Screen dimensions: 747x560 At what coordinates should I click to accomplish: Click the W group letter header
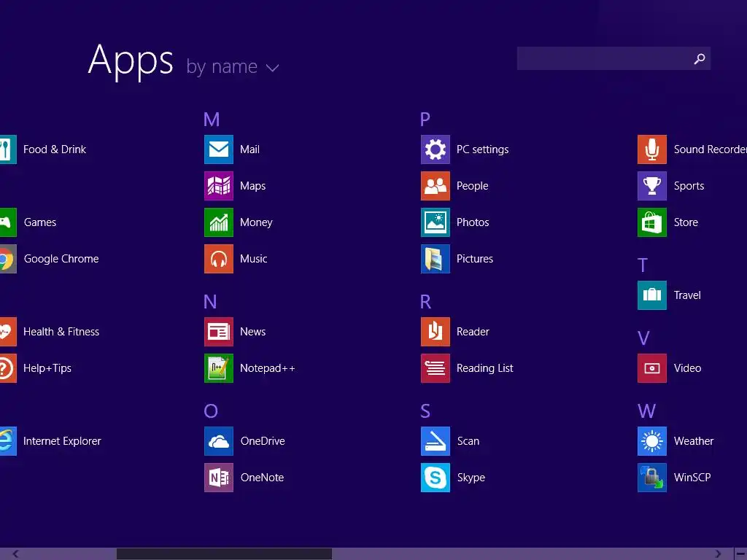(646, 411)
